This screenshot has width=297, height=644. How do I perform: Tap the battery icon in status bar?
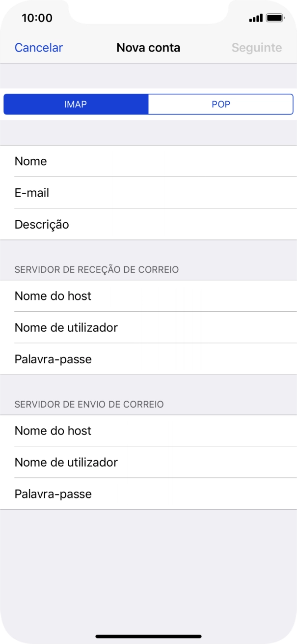(x=274, y=17)
